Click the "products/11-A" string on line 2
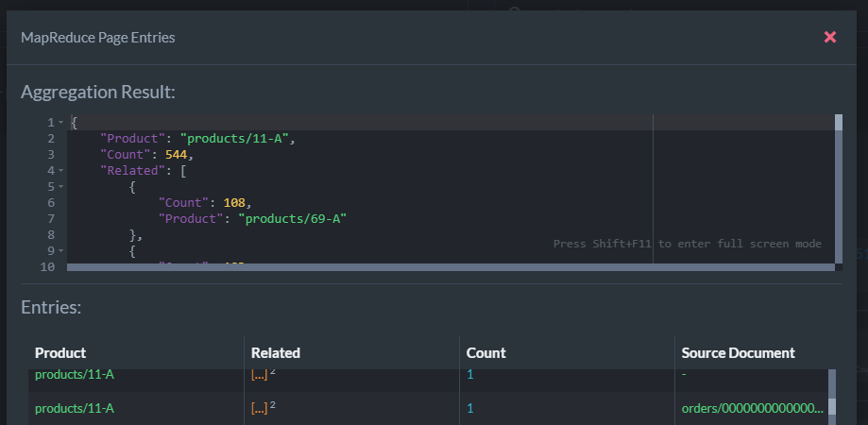The height and width of the screenshot is (425, 868). click(x=235, y=138)
